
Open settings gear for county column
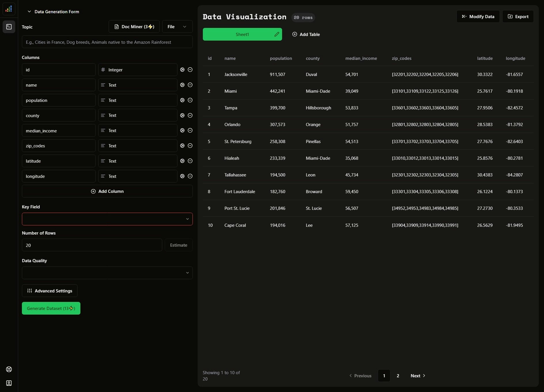pos(182,115)
